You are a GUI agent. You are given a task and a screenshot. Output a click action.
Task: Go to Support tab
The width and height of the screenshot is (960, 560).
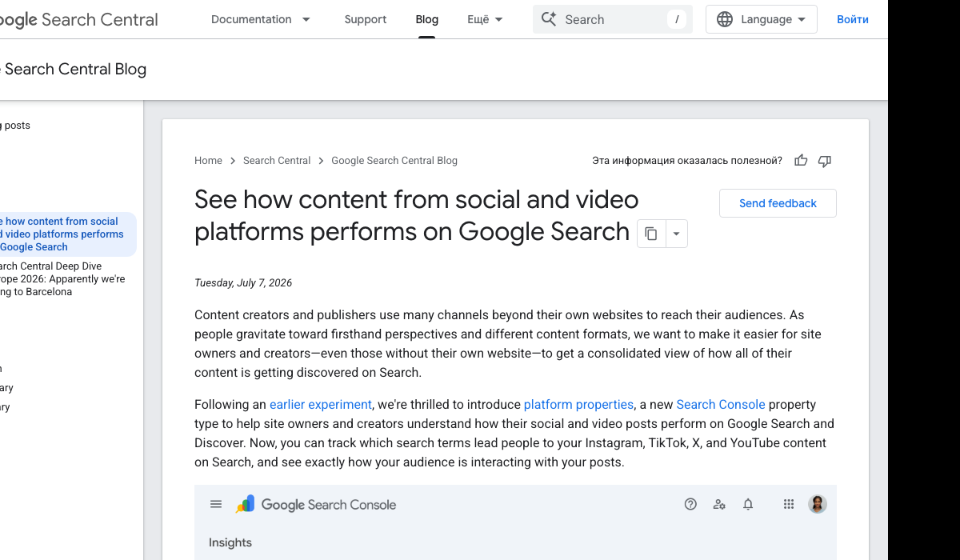(x=366, y=19)
